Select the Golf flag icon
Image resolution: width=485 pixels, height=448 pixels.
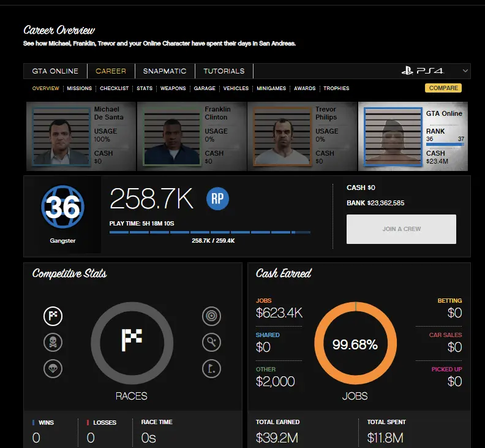tap(211, 368)
